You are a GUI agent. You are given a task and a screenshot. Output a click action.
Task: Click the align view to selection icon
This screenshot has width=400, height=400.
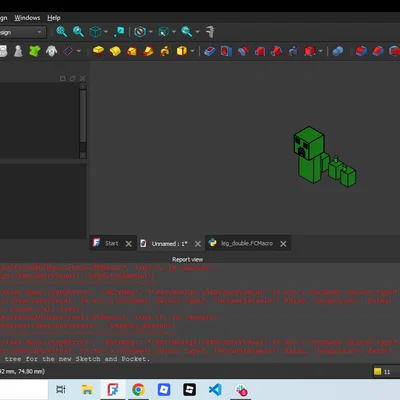119,32
